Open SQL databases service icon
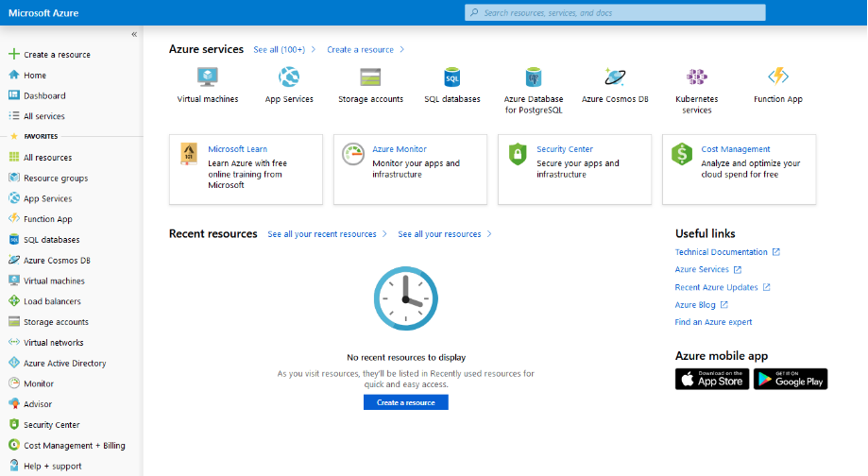Screen dimensions: 868x476 coord(452,76)
